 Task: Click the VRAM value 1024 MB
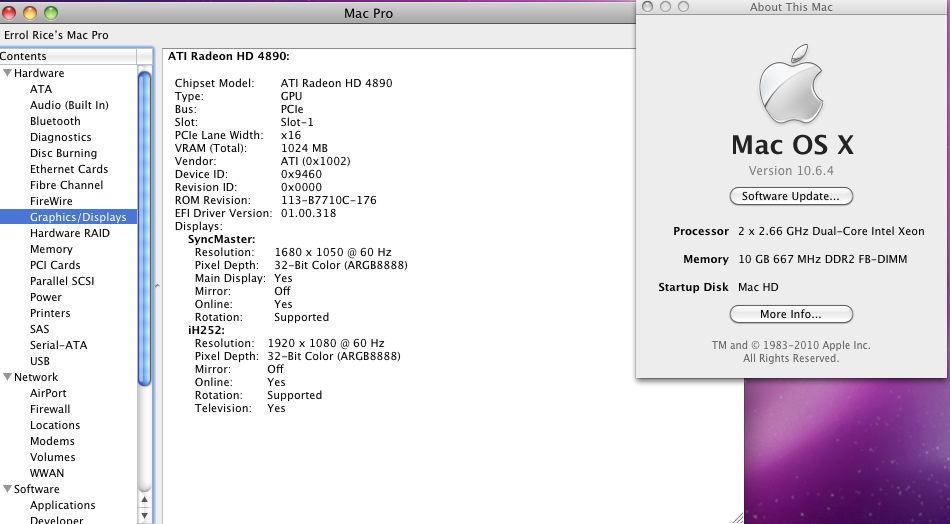tap(304, 148)
